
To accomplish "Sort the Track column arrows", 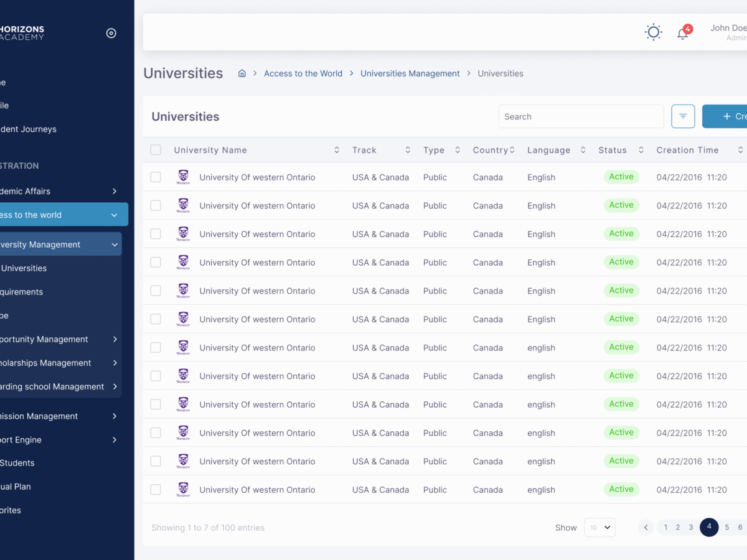I will [x=408, y=150].
